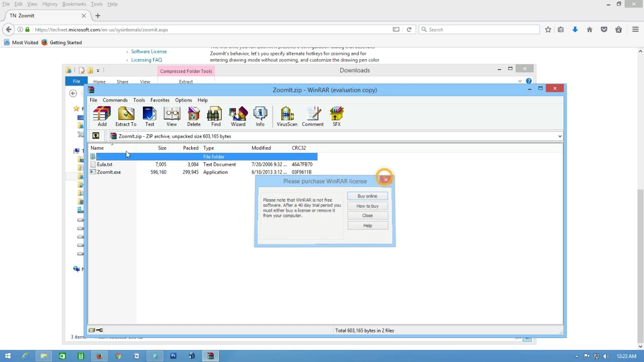Open Photoshop from the taskbar
Viewport: 644px width, 362px height.
173,356
